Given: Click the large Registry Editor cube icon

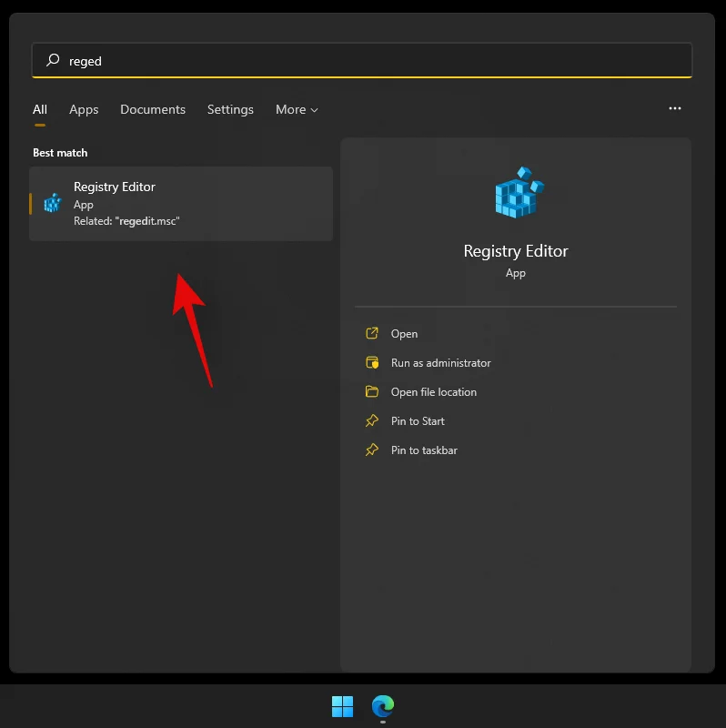Looking at the screenshot, I should coord(519,192).
